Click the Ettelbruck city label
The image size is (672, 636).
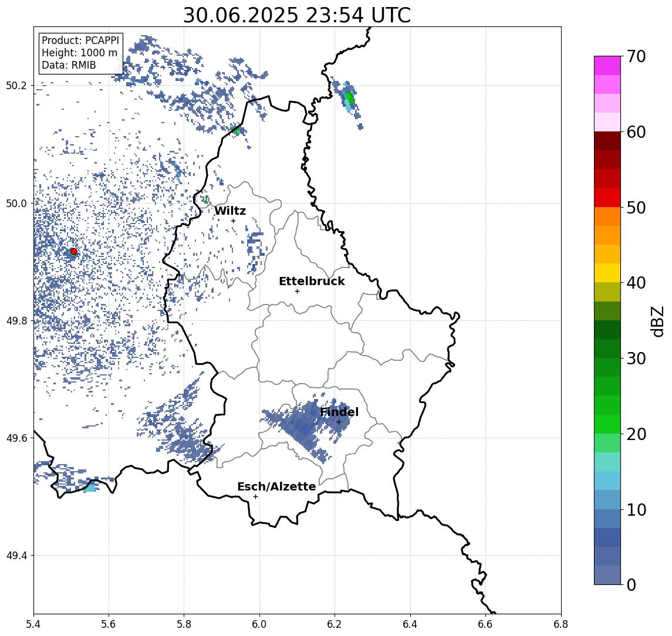pyautogui.click(x=312, y=281)
